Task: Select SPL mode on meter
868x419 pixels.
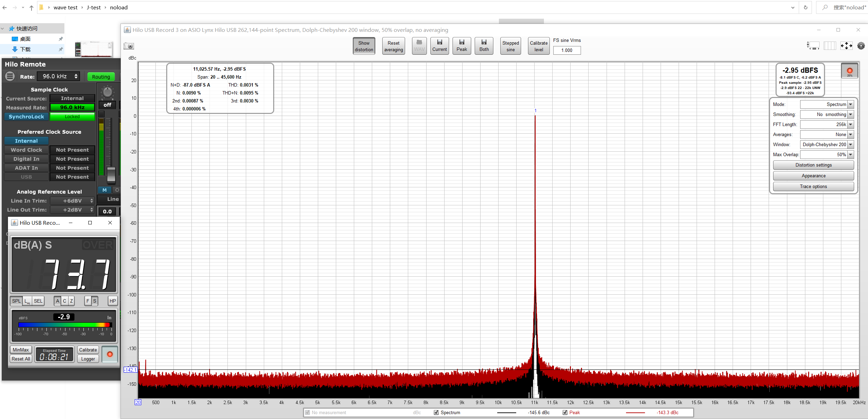Action: tap(16, 301)
